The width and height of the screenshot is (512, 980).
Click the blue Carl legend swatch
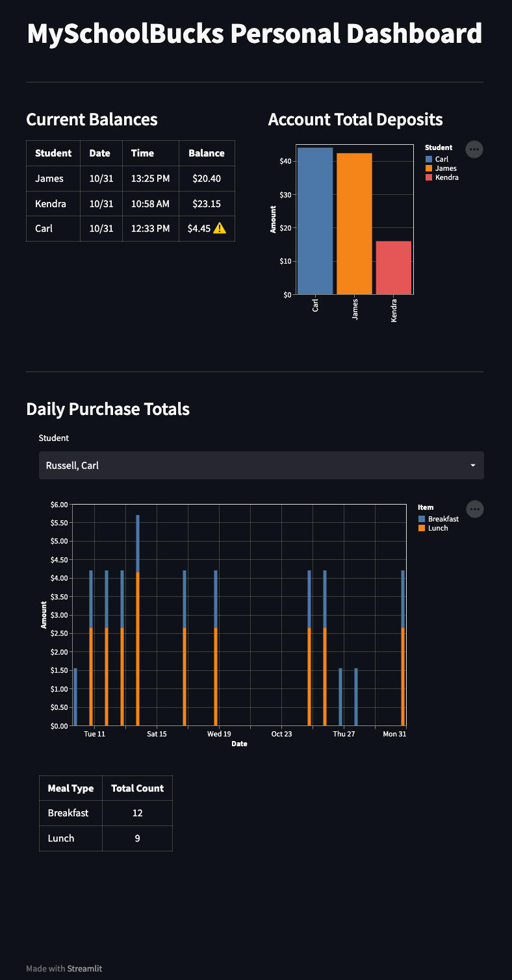429,159
